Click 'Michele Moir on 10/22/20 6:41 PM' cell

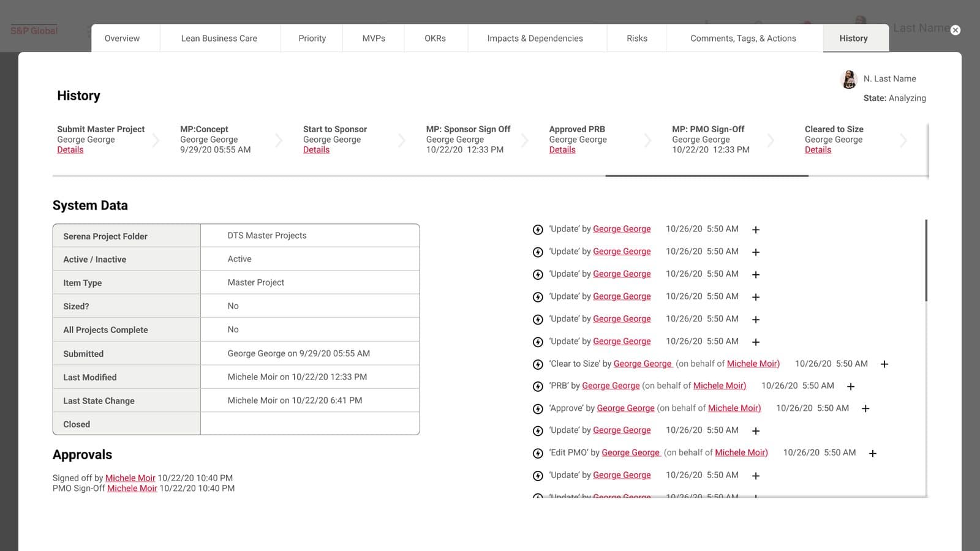click(310, 400)
